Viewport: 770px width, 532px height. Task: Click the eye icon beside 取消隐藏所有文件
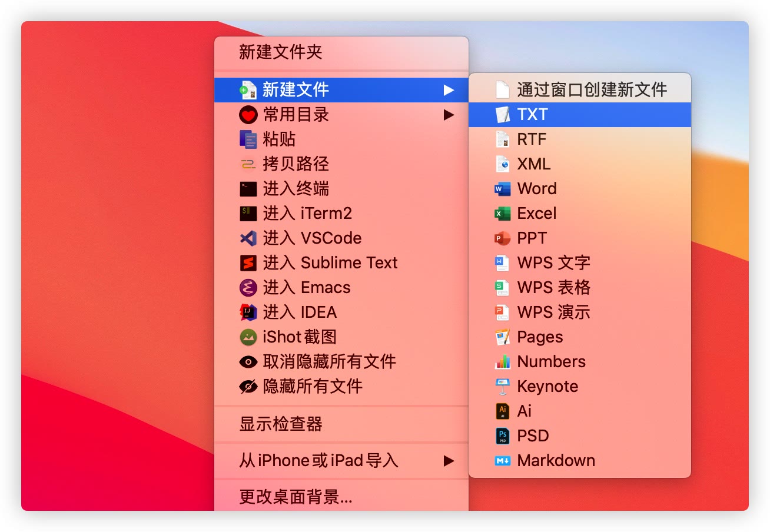pyautogui.click(x=248, y=362)
